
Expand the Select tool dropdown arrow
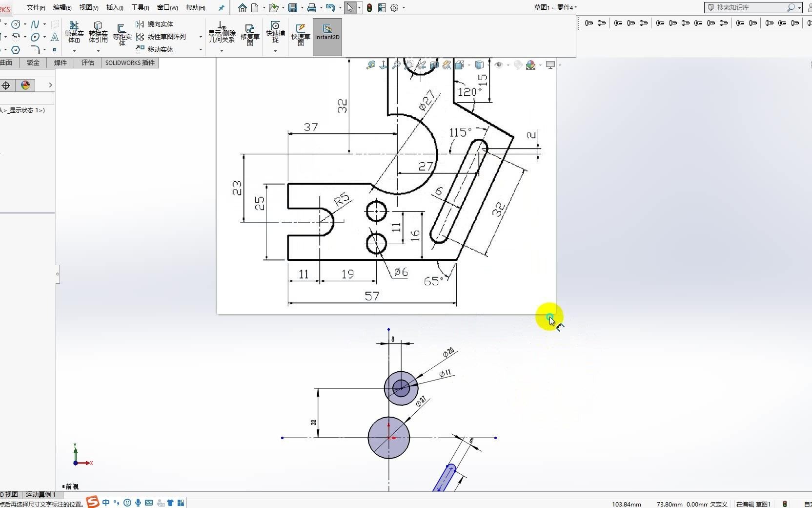coord(360,8)
